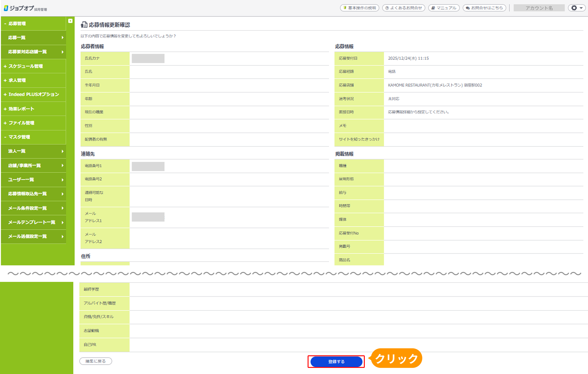Open 基本操作の説明 guide
The height and width of the screenshot is (374, 588).
point(359,8)
